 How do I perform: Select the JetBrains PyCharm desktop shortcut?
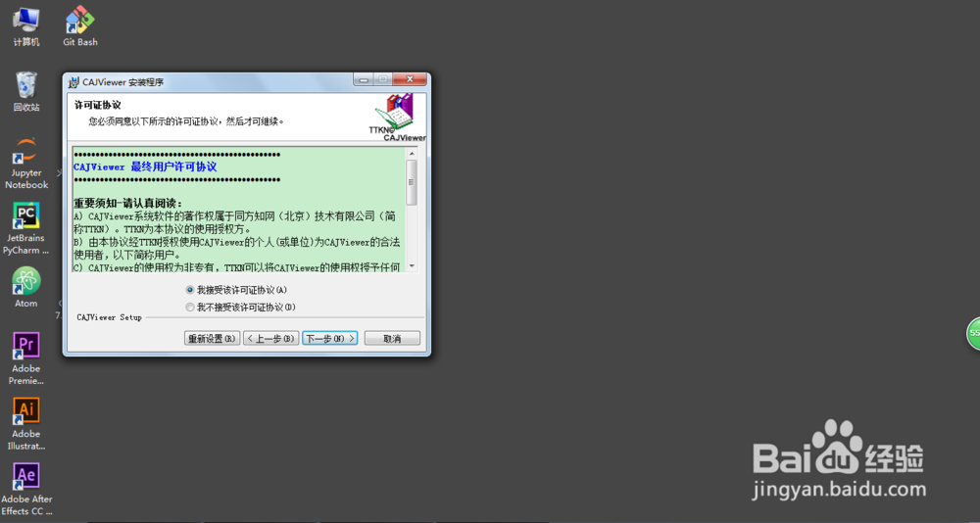(26, 228)
